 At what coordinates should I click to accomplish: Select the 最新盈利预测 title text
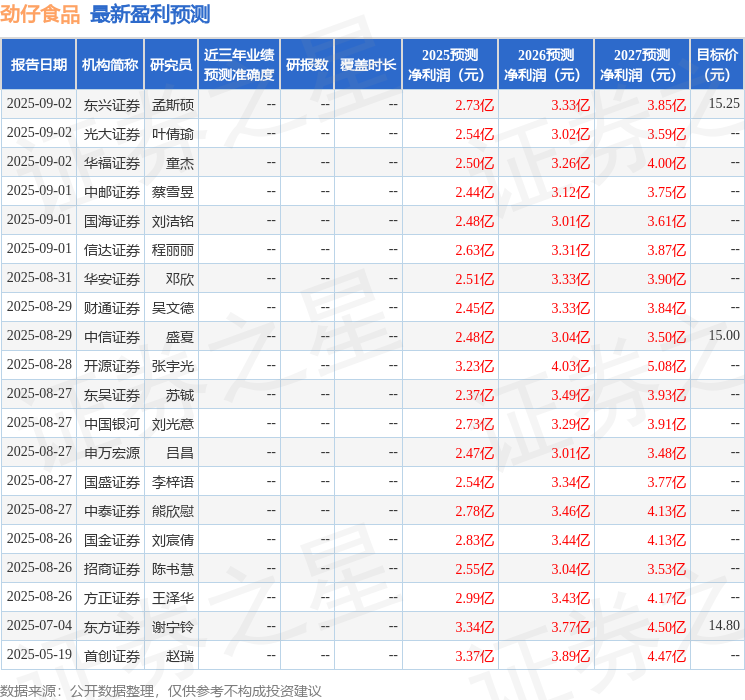point(150,14)
